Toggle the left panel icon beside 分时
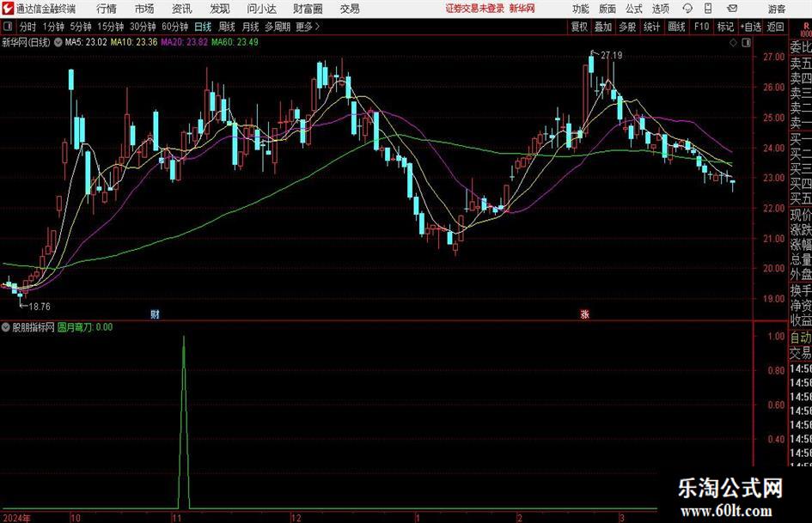812x523 pixels. coord(8,27)
